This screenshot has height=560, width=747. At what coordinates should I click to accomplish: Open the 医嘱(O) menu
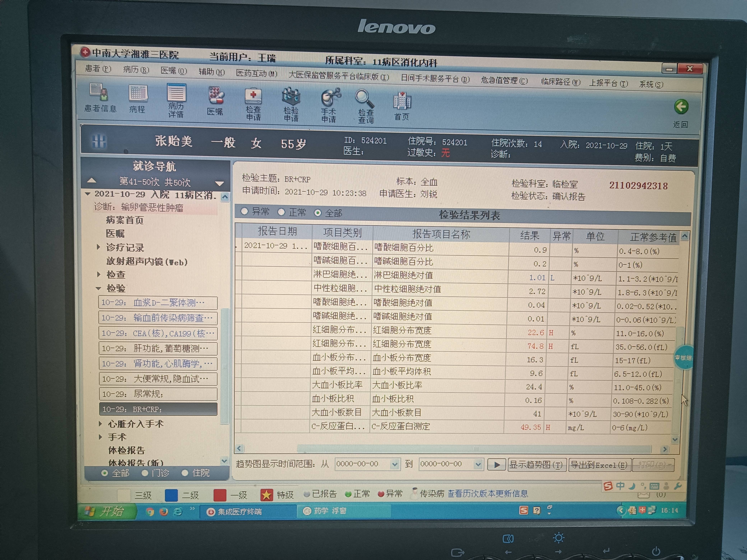coord(174,71)
